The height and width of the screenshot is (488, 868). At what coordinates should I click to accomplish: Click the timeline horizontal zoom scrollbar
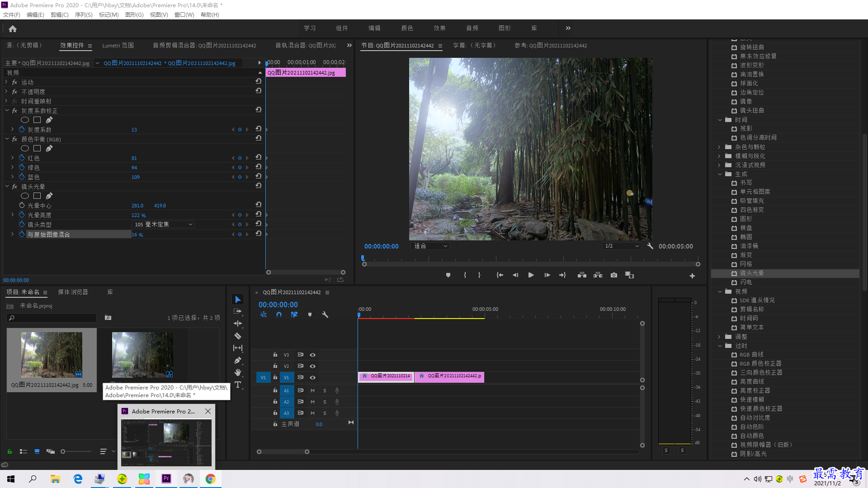[283, 451]
